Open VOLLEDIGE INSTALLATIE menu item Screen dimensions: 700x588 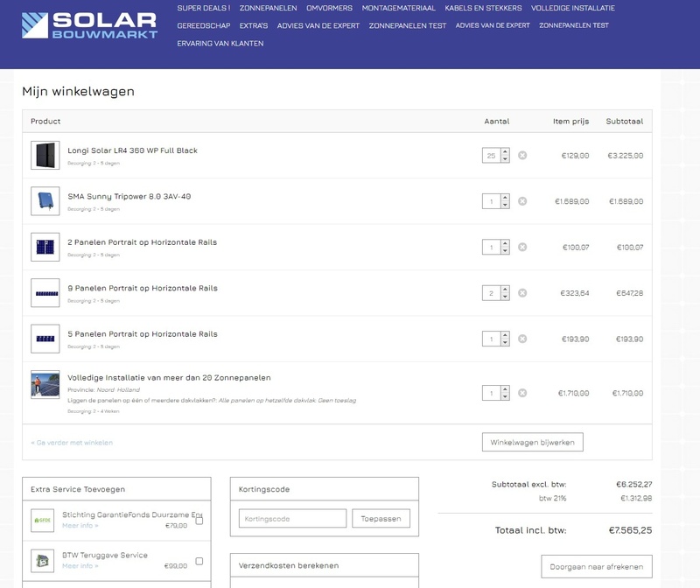(573, 8)
